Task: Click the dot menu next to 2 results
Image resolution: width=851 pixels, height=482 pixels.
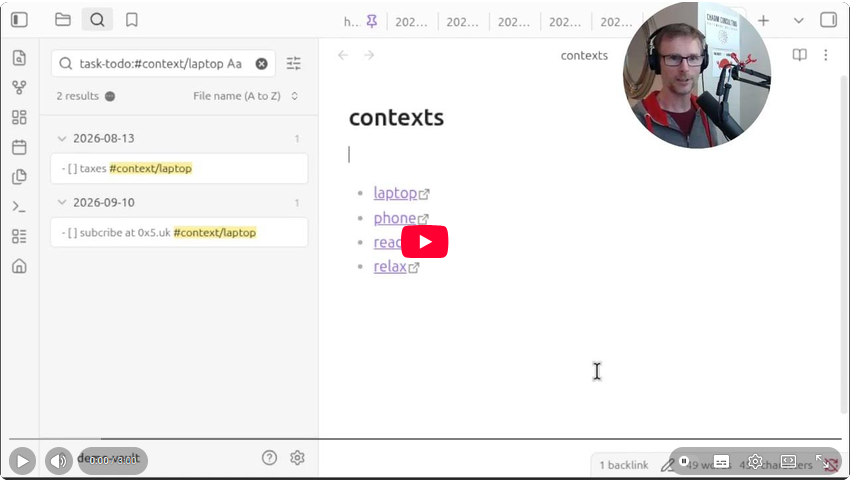Action: [x=110, y=97]
